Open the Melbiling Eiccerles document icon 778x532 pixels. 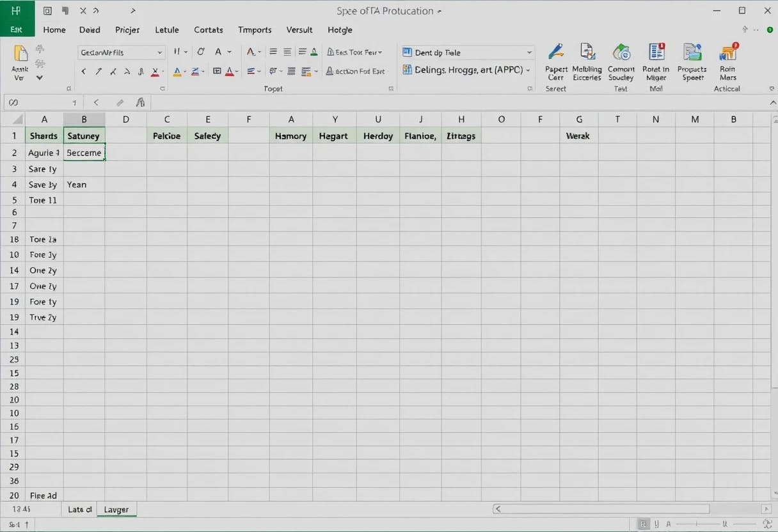pyautogui.click(x=587, y=52)
